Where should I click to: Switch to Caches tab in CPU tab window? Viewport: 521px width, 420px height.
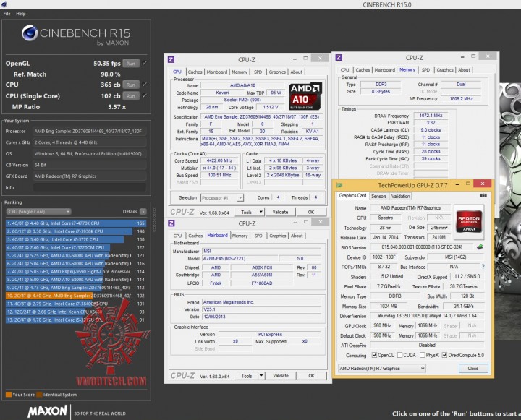pyautogui.click(x=195, y=72)
